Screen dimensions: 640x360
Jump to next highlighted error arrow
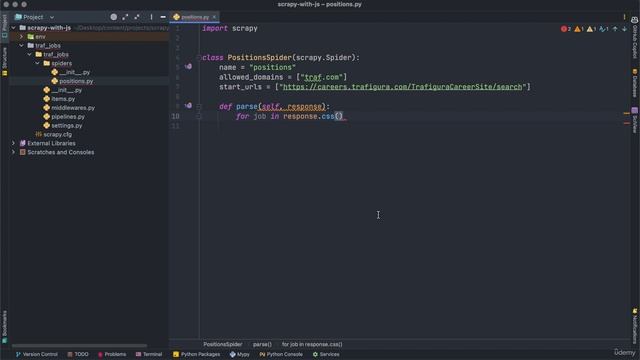[x=624, y=29]
